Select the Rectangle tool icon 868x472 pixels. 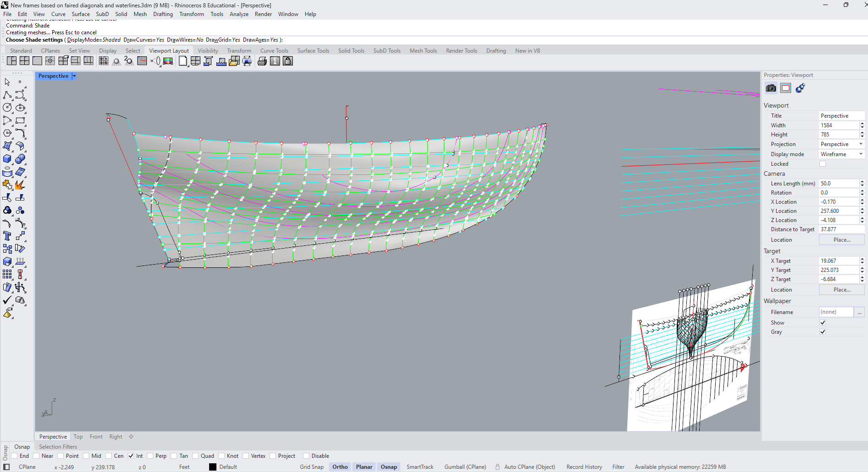(20, 120)
